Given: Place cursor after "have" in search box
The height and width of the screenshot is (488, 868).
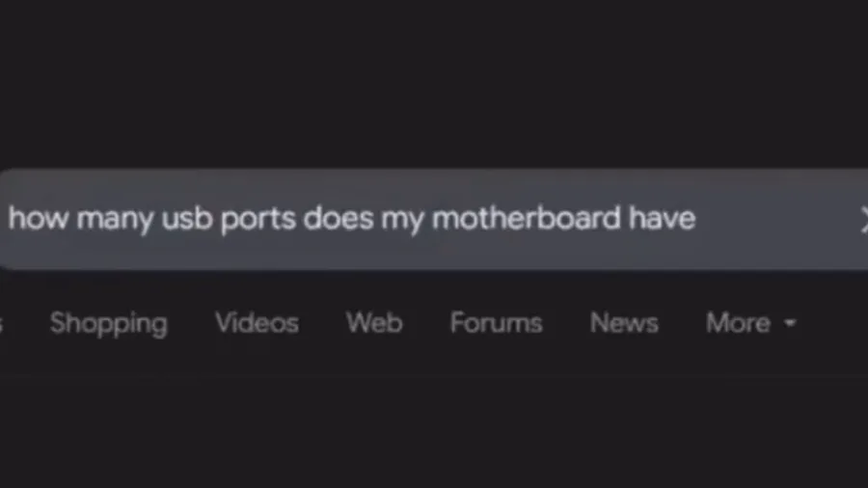Looking at the screenshot, I should coord(697,219).
